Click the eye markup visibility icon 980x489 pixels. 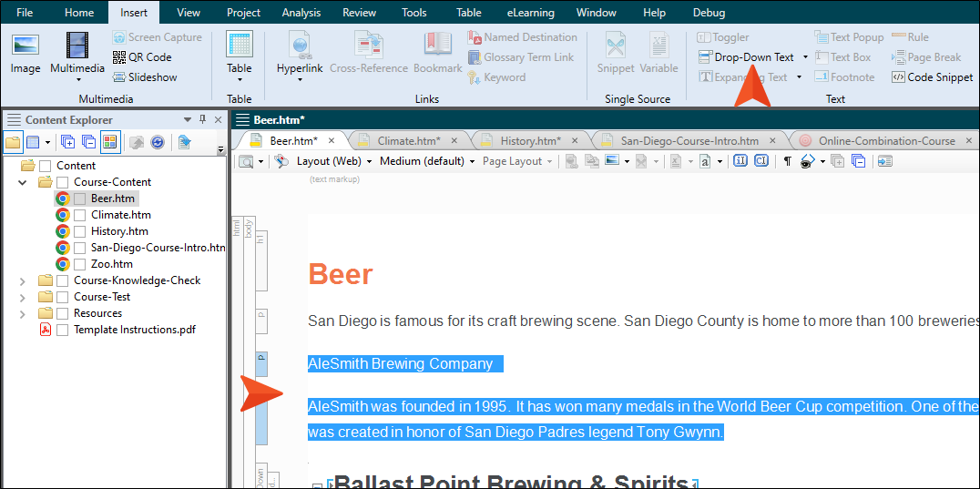click(808, 161)
